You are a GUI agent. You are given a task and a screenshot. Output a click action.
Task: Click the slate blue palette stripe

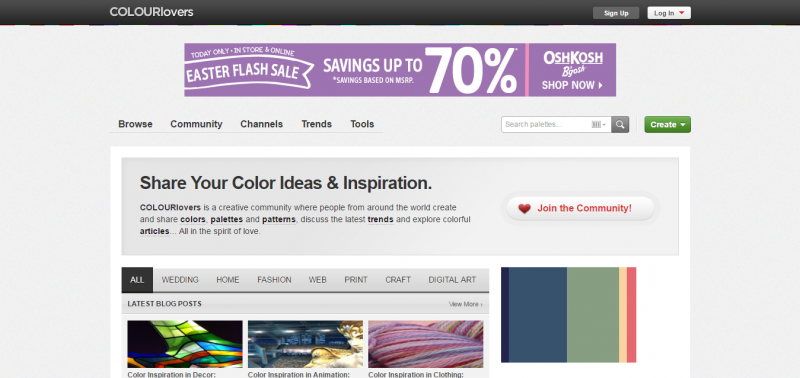[538, 315]
